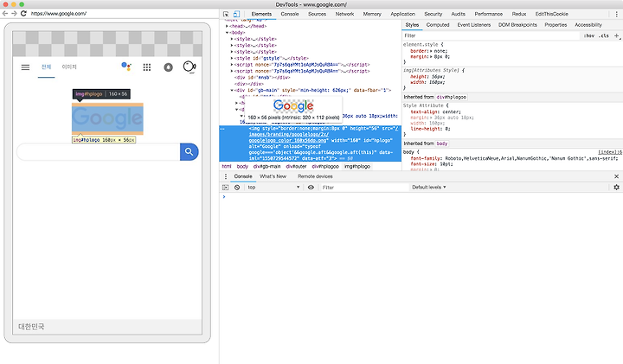
Task: Open Default levels log dropdown
Action: pyautogui.click(x=428, y=188)
